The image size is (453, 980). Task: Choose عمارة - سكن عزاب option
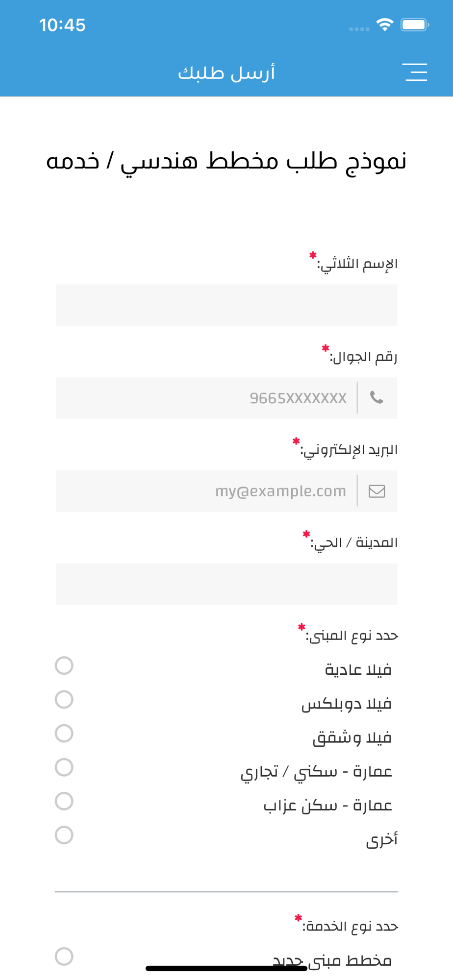tap(64, 801)
